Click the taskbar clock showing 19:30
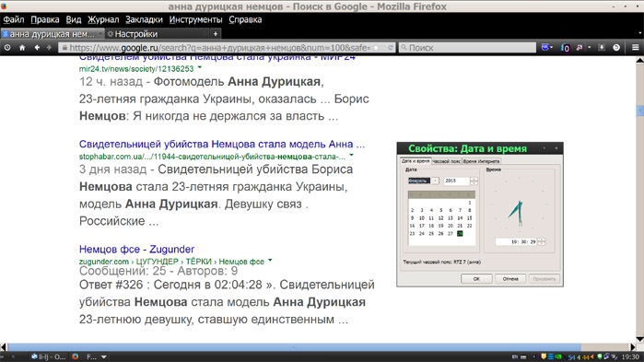Viewport: 644px width, 362px height. (x=629, y=357)
